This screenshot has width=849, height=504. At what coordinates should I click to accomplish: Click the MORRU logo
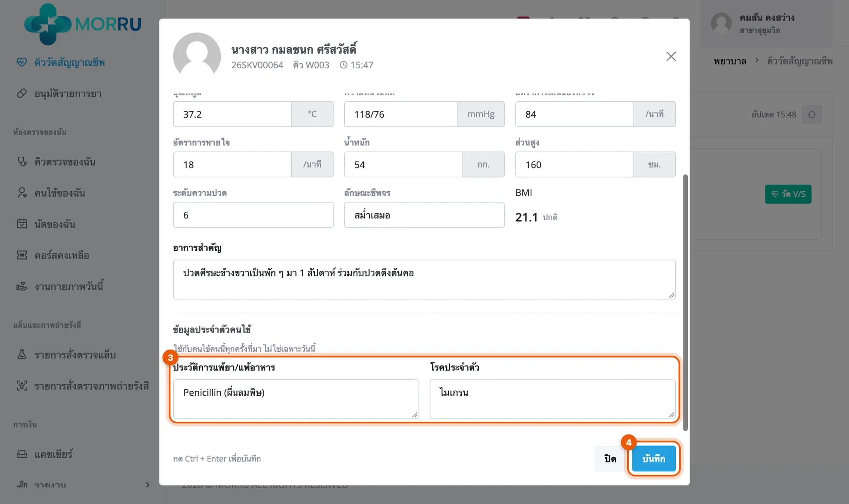click(83, 24)
